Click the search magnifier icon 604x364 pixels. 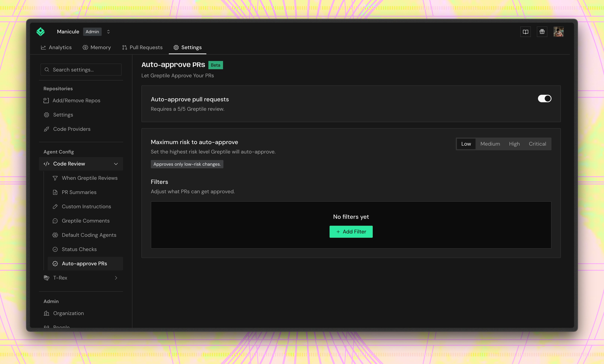coord(47,70)
